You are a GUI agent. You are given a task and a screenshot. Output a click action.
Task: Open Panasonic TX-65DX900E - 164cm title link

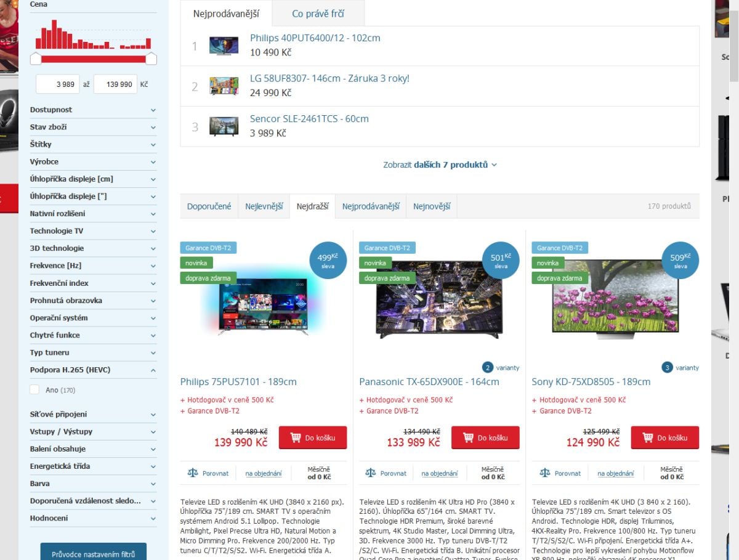coord(429,382)
